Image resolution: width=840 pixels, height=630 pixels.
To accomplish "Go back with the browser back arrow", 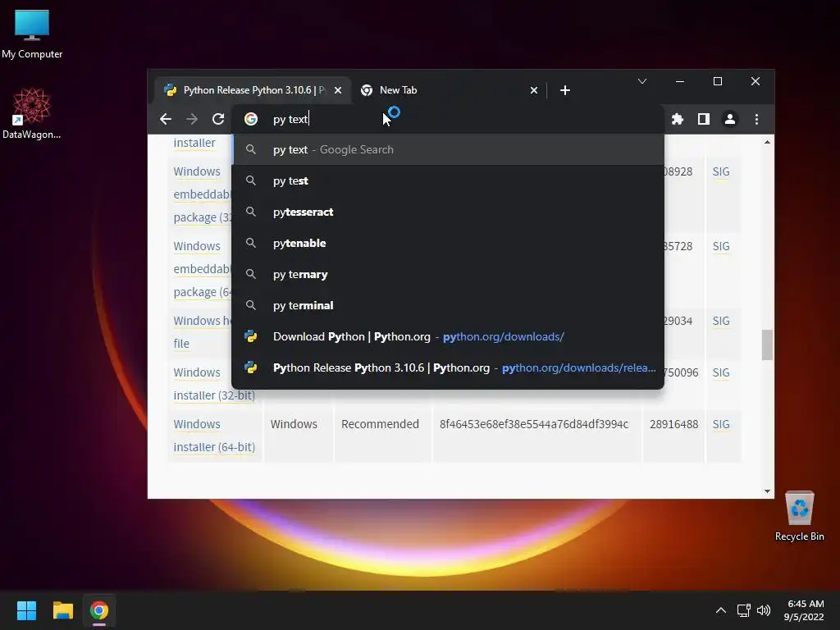I will click(166, 119).
